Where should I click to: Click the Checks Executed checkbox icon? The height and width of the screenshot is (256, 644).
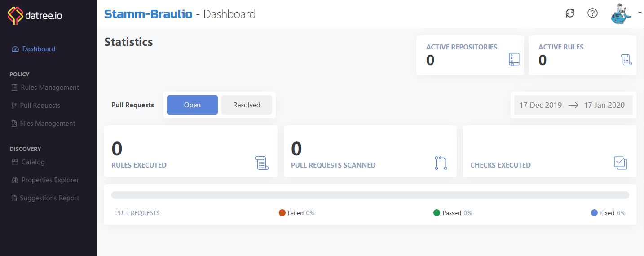point(621,163)
